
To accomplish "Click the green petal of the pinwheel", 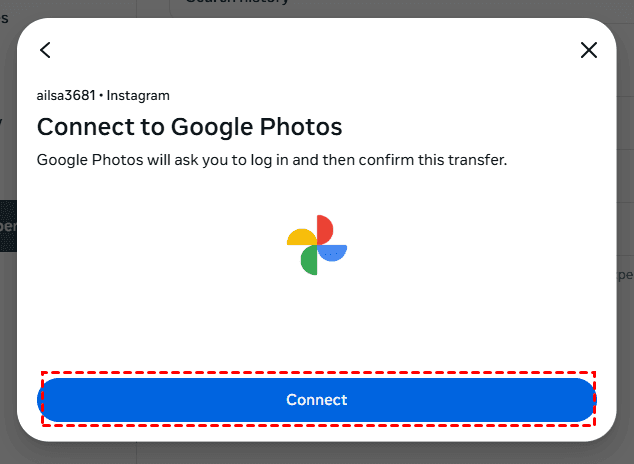I will (309, 261).
